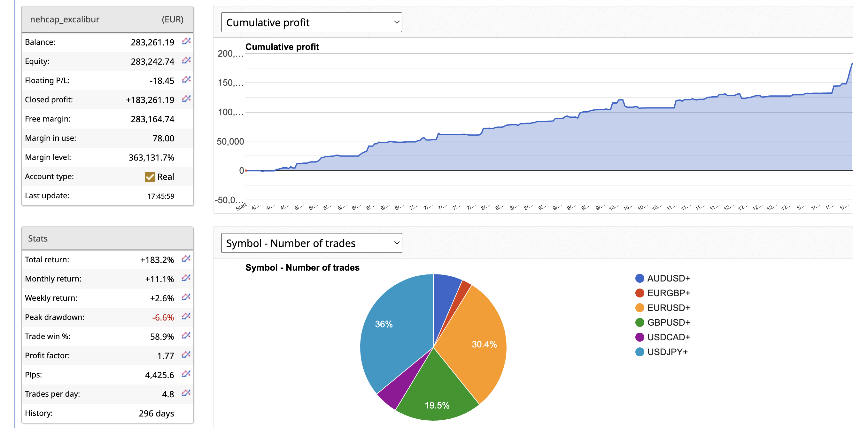This screenshot has height=428, width=868.
Task: Click the Pips chart icon
Action: [x=186, y=374]
